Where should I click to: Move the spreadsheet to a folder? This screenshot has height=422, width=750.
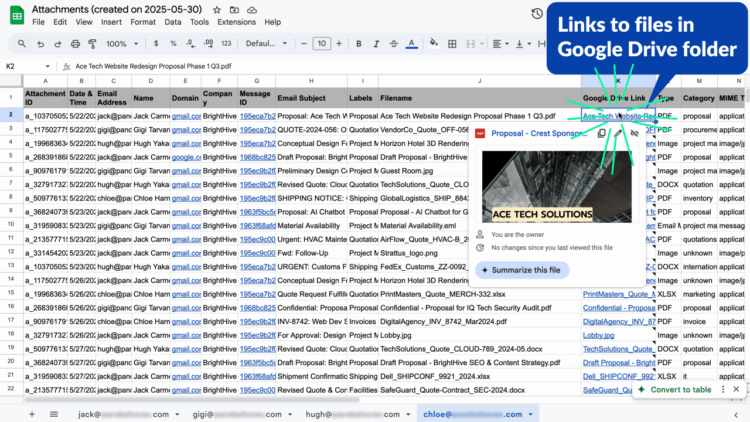coord(234,10)
